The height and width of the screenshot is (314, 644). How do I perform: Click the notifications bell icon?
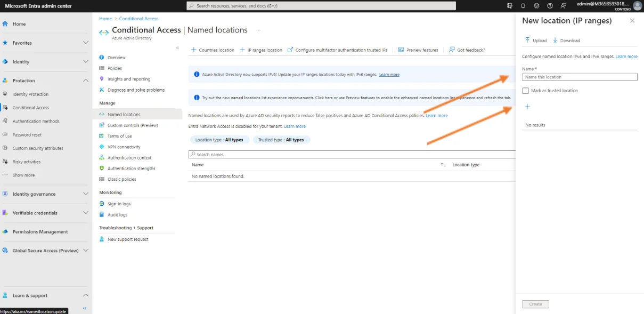tap(523, 6)
